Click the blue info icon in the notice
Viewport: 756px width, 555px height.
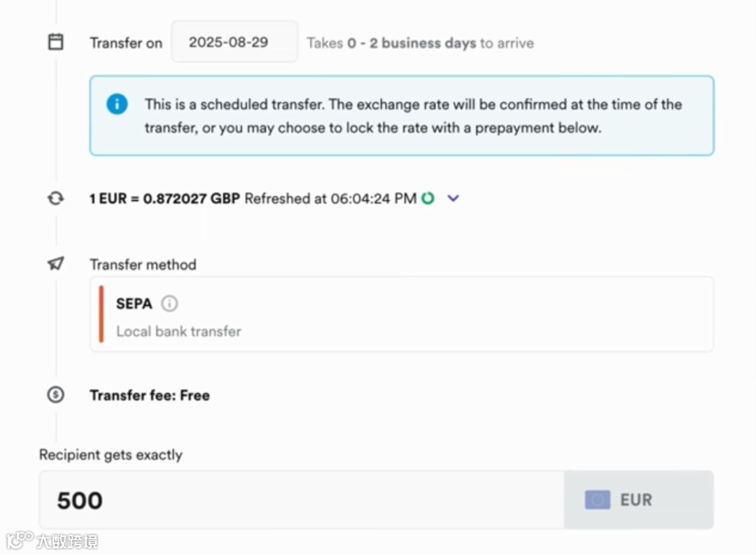(117, 104)
